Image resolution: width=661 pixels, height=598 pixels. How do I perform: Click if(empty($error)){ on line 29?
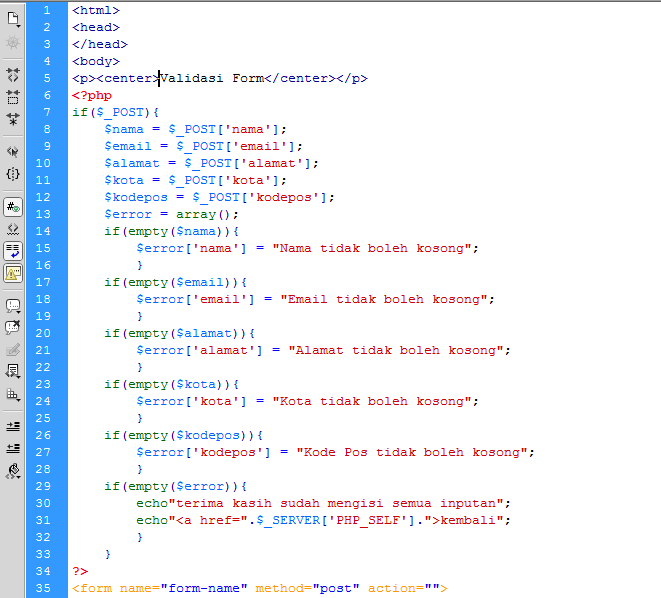(176, 486)
